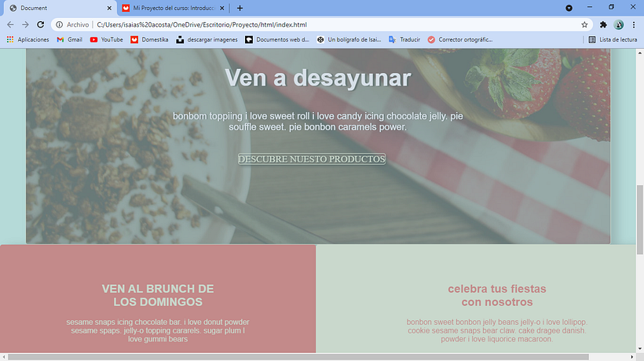Click the horizontal scrollbar thumb
Image resolution: width=644 pixels, height=361 pixels.
(x=298, y=357)
